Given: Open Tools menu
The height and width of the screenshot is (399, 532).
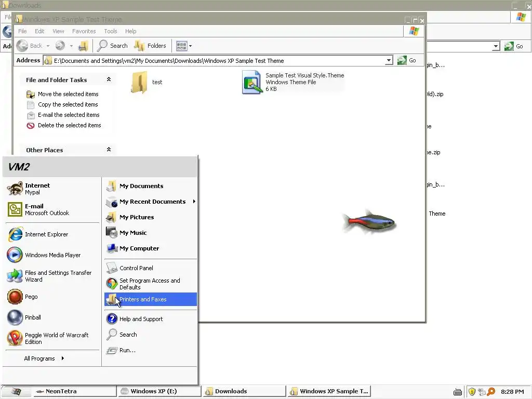Looking at the screenshot, I should coord(111,31).
